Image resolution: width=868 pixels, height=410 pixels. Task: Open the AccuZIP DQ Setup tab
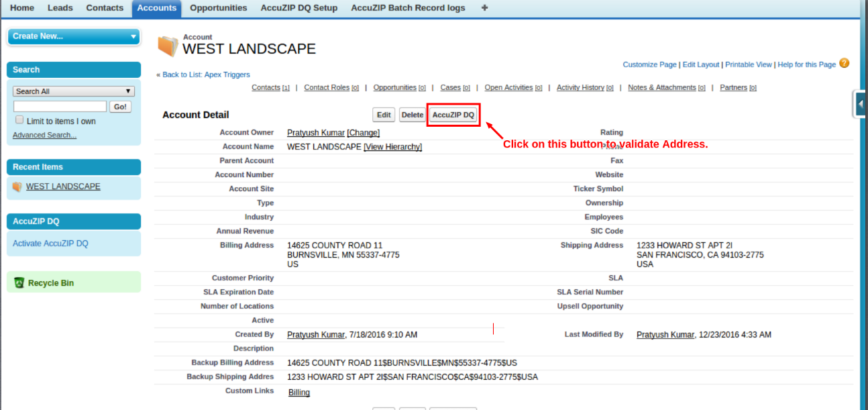299,8
